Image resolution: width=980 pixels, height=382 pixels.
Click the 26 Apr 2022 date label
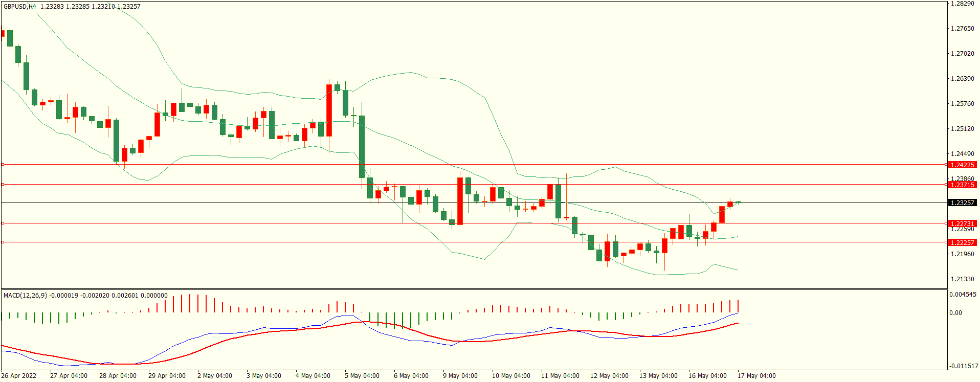point(19,376)
